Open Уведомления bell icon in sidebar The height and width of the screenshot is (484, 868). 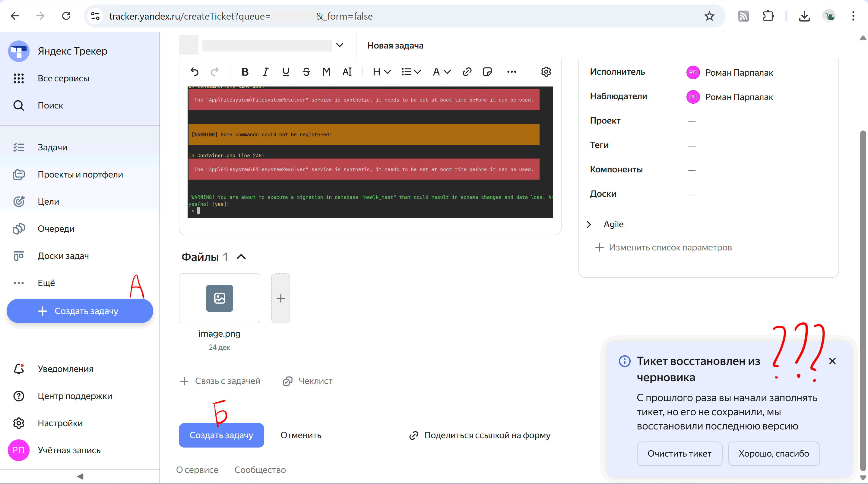[19, 369]
